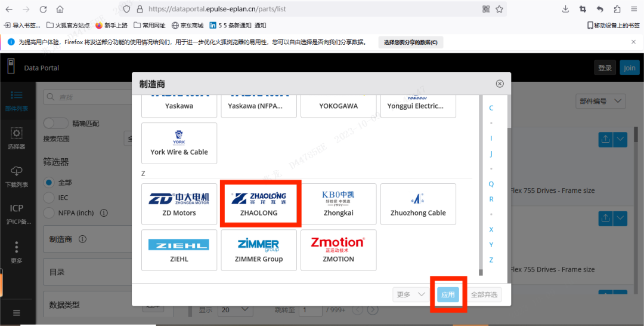Select the ZMOTION manufacturer card
The image size is (644, 326).
pos(339,250)
